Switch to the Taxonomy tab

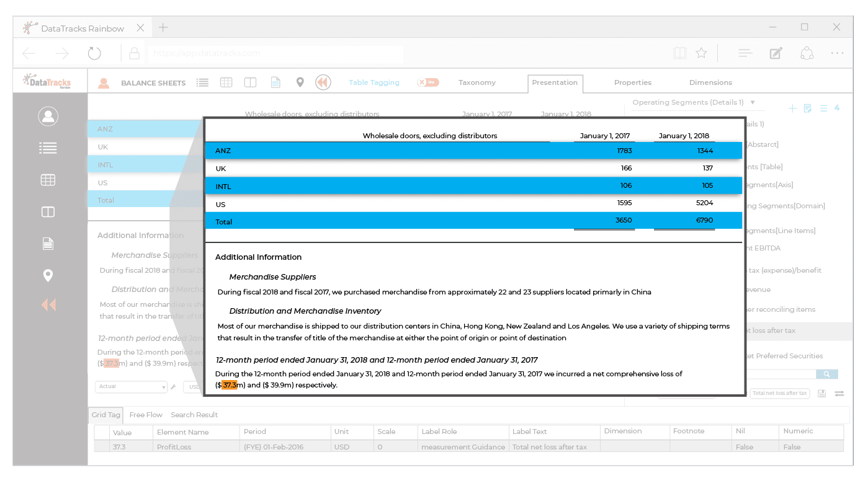477,82
